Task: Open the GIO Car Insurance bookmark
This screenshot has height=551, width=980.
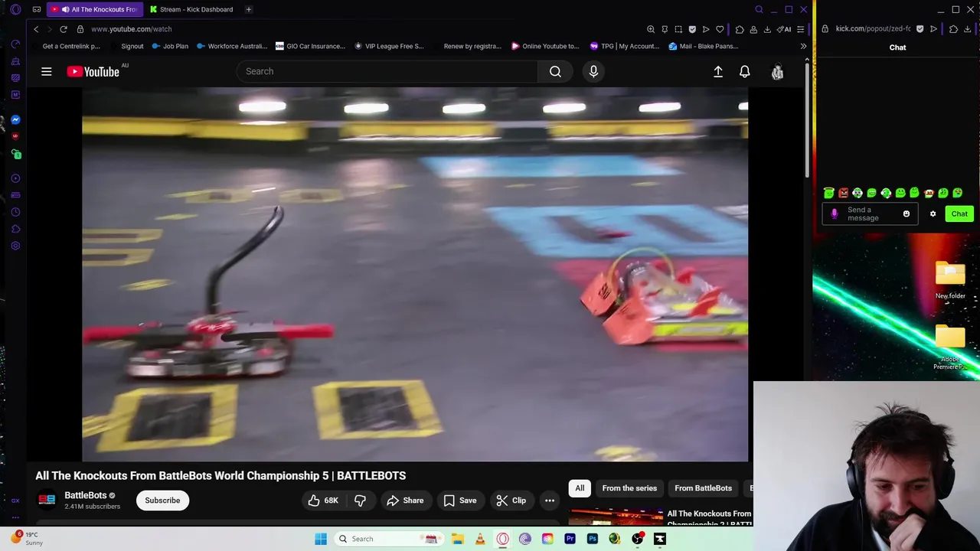Action: point(310,46)
